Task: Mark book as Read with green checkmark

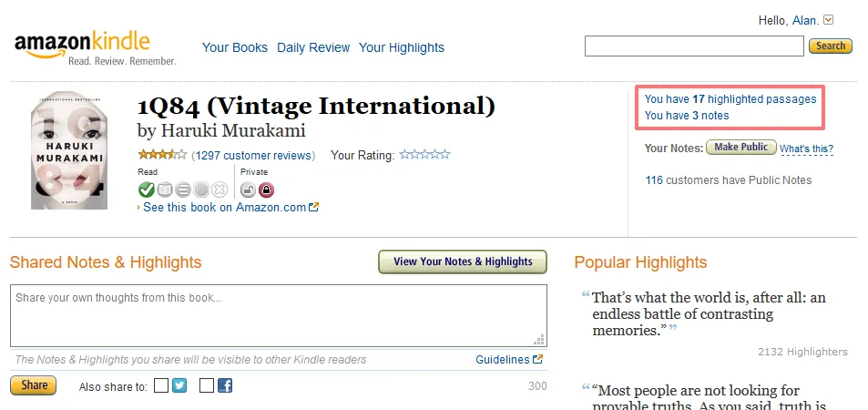Action: click(x=146, y=190)
